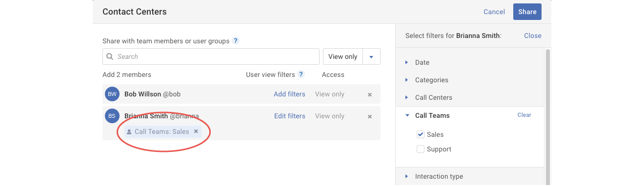Add filters for Bob Willson
The image size is (644, 186).
coord(289,94)
